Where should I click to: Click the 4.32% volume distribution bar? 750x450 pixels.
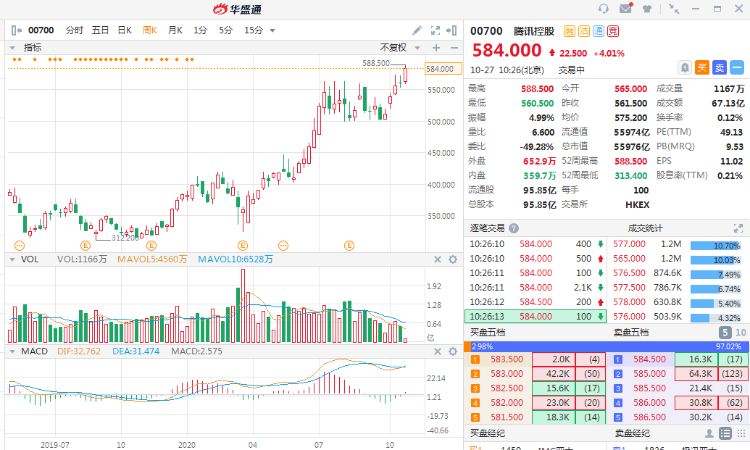click(x=715, y=318)
